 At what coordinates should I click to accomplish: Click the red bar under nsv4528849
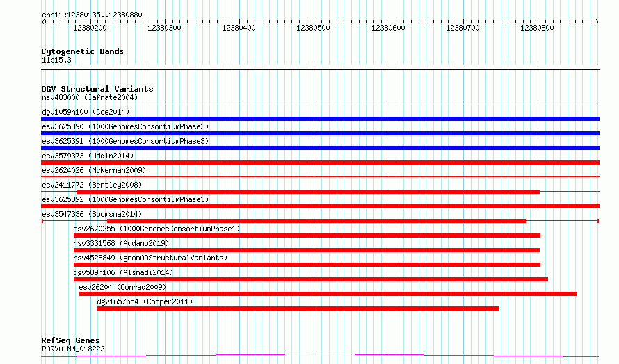coord(307,265)
